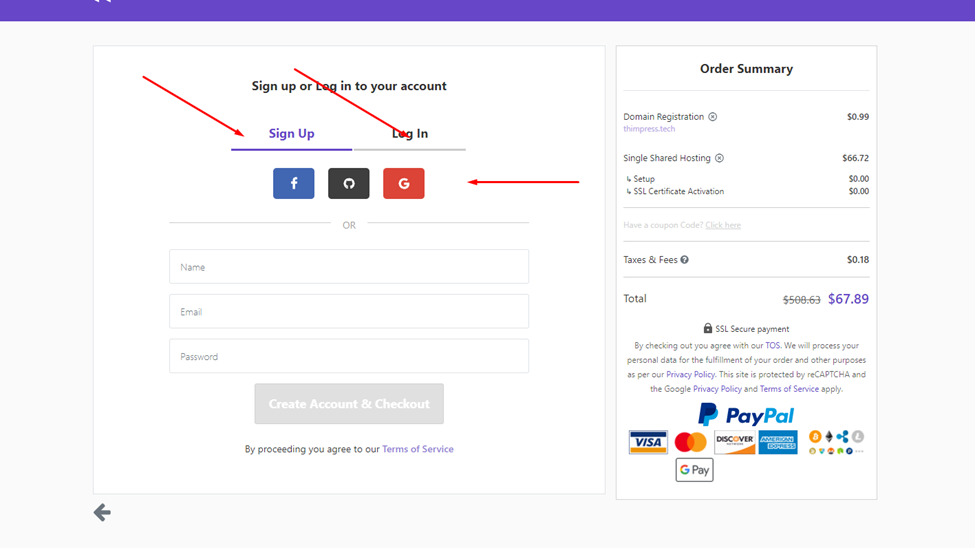Remove Domain Registration item icon
975x548 pixels.
tap(713, 117)
